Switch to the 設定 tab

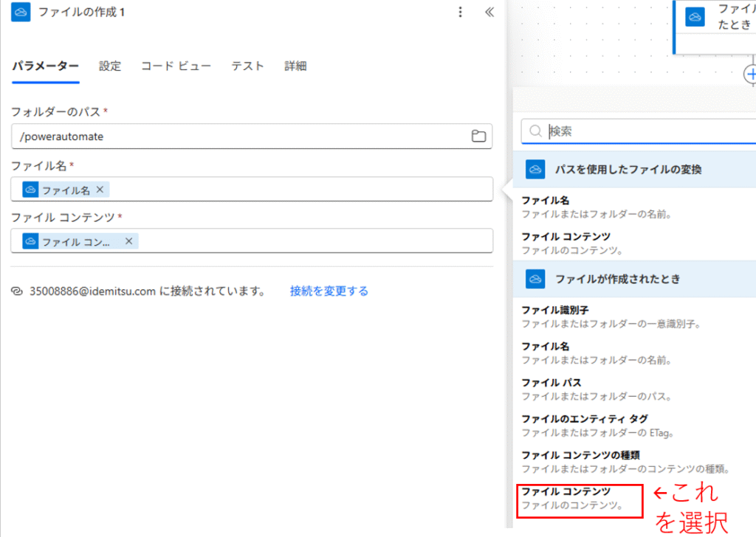(110, 66)
